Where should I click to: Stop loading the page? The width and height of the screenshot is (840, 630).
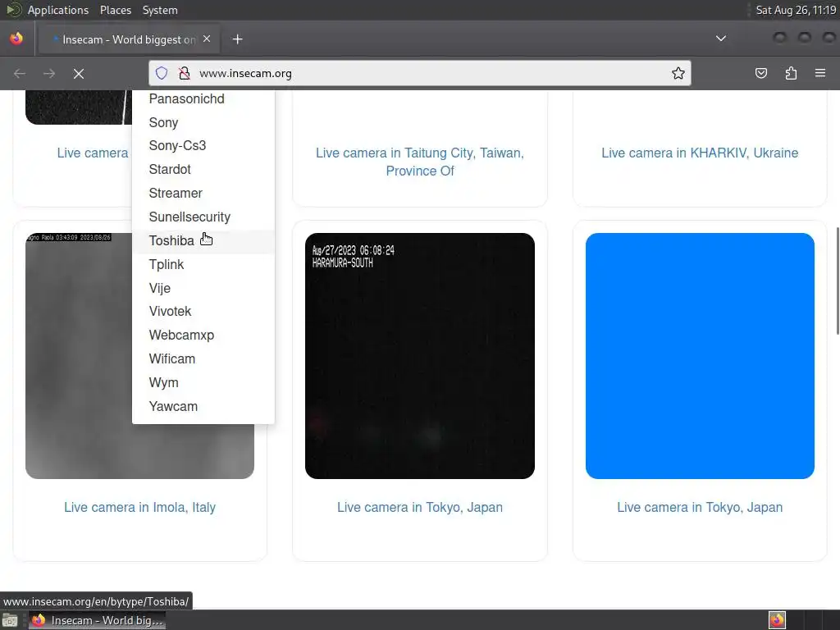79,73
